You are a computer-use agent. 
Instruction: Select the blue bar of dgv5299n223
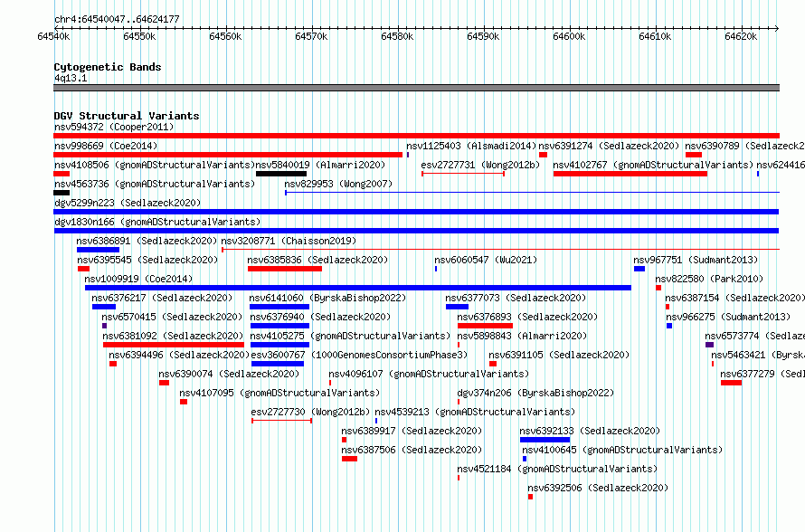(x=416, y=212)
